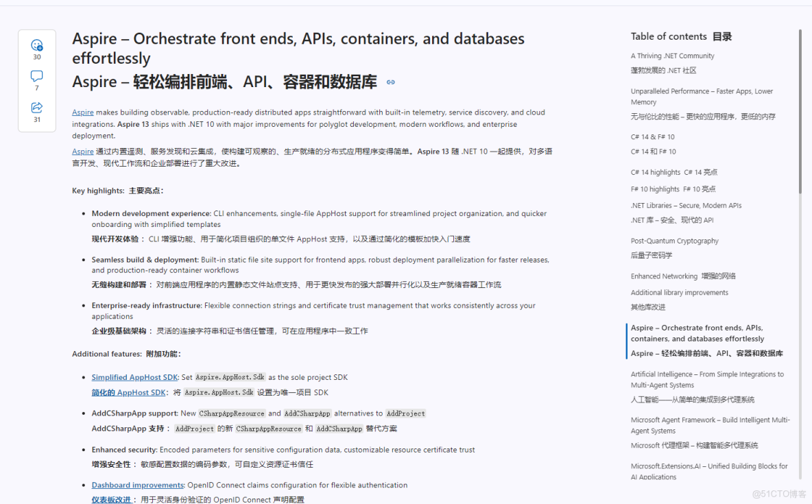Jump to Enhanced Networking 增强的网络 section
This screenshot has width=812, height=504.
click(x=684, y=276)
